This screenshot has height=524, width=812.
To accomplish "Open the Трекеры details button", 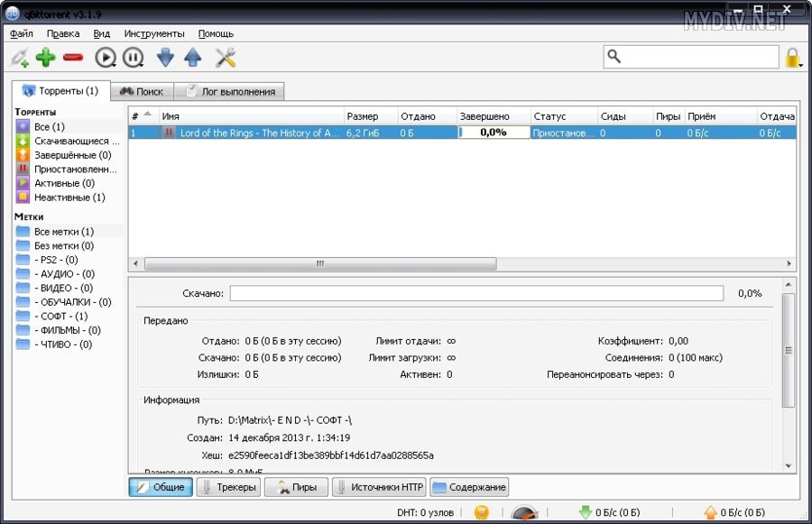I will point(228,487).
